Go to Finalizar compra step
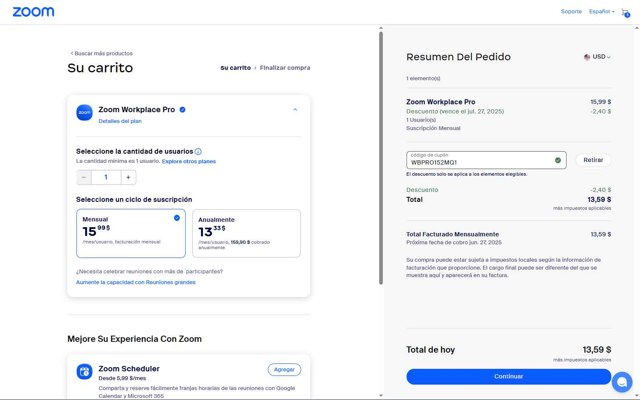Screen dimensions: 640x400 click(285, 67)
